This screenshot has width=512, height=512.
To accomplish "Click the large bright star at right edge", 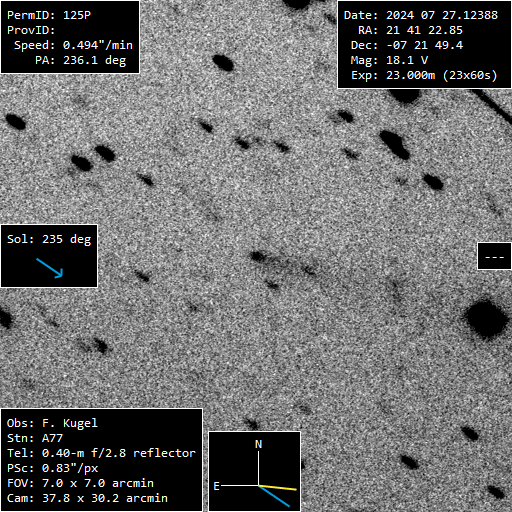I will click(487, 318).
